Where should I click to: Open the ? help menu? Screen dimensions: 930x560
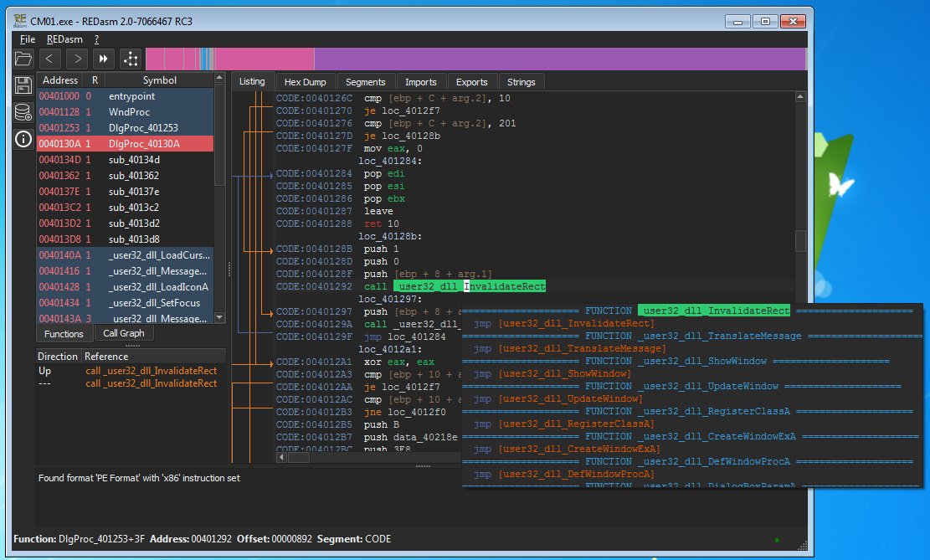click(x=96, y=39)
